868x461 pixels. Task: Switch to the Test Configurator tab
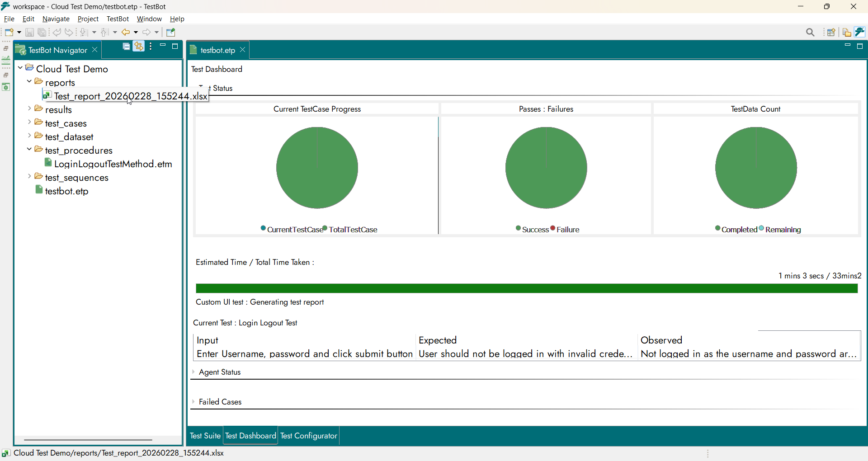[309, 436]
